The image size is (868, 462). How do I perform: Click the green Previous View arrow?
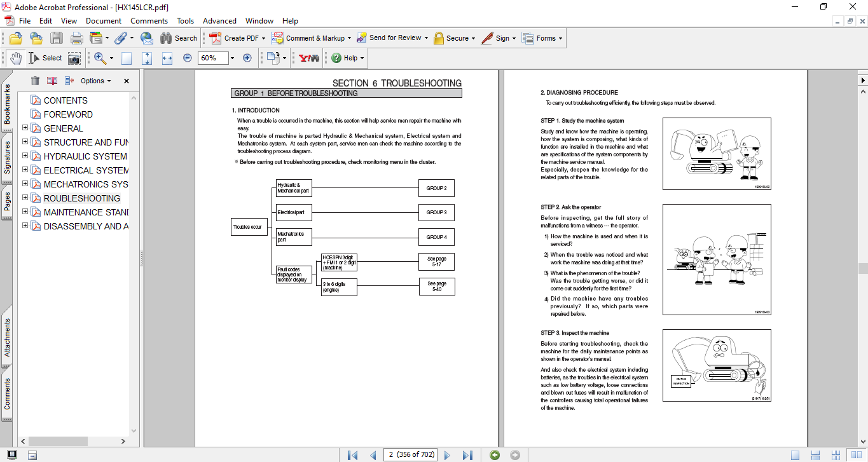[x=495, y=455]
